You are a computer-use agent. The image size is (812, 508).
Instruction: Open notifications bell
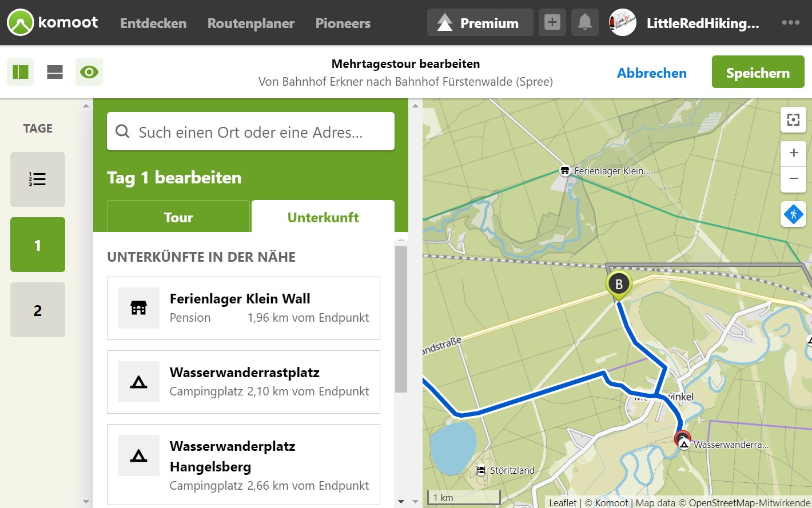click(x=584, y=22)
